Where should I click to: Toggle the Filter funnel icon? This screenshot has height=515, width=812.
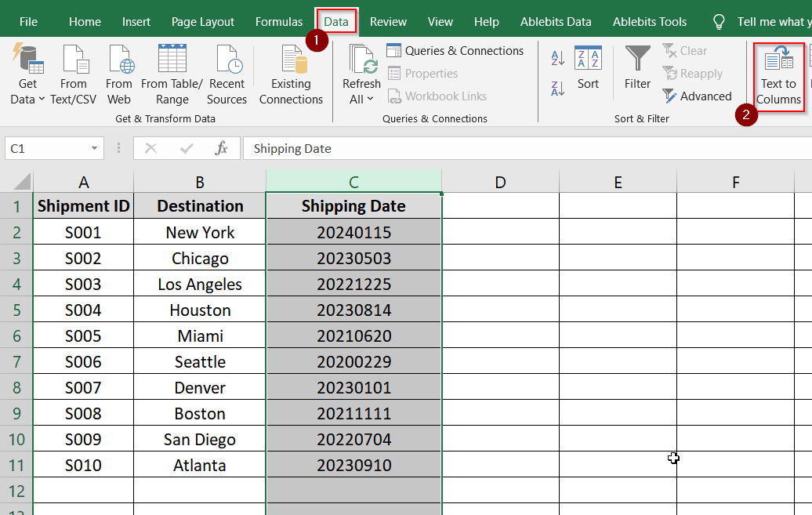637,57
